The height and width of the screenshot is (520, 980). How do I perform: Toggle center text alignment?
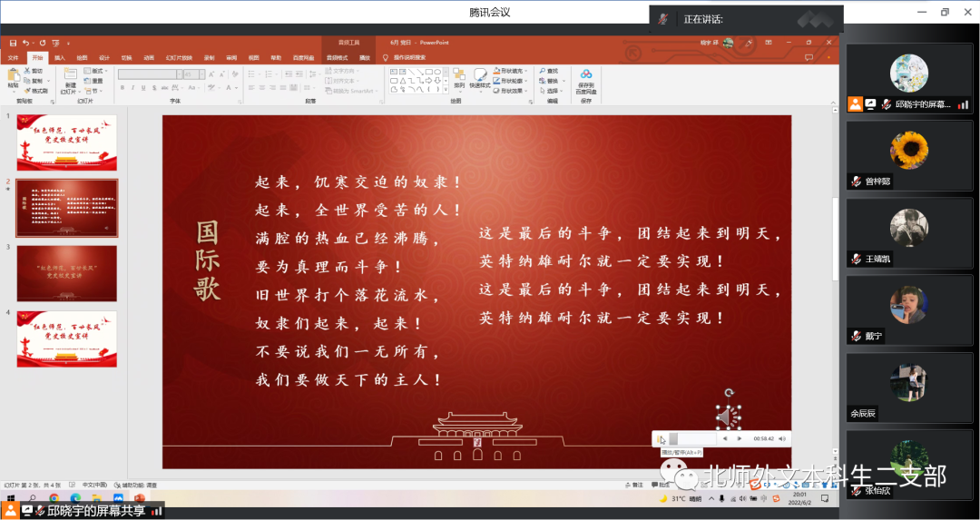pyautogui.click(x=262, y=88)
